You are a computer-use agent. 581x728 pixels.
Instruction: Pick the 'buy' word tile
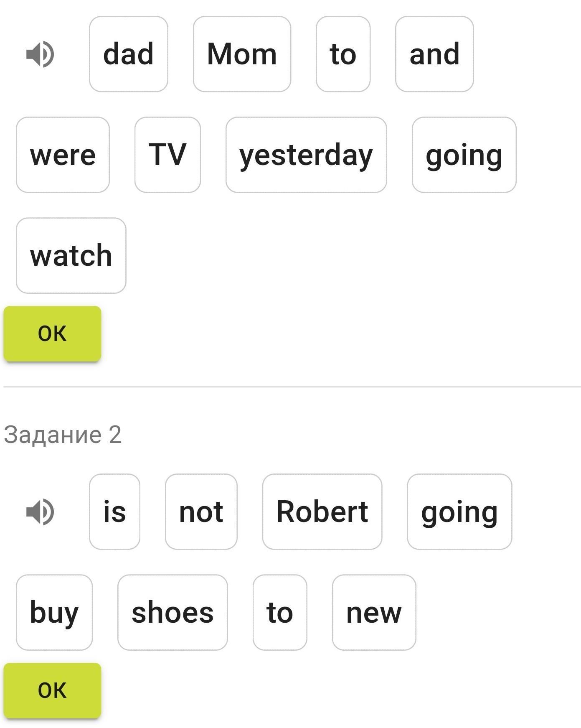point(54,612)
